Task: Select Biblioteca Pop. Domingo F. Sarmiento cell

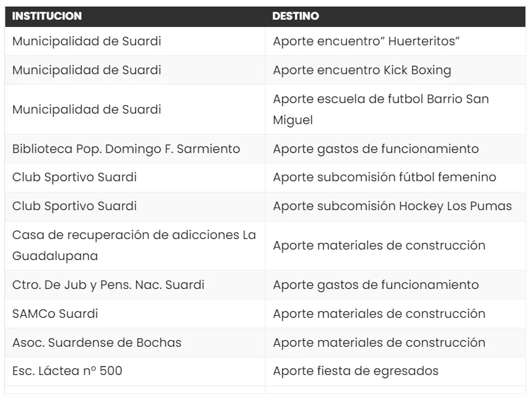Action: pos(126,149)
